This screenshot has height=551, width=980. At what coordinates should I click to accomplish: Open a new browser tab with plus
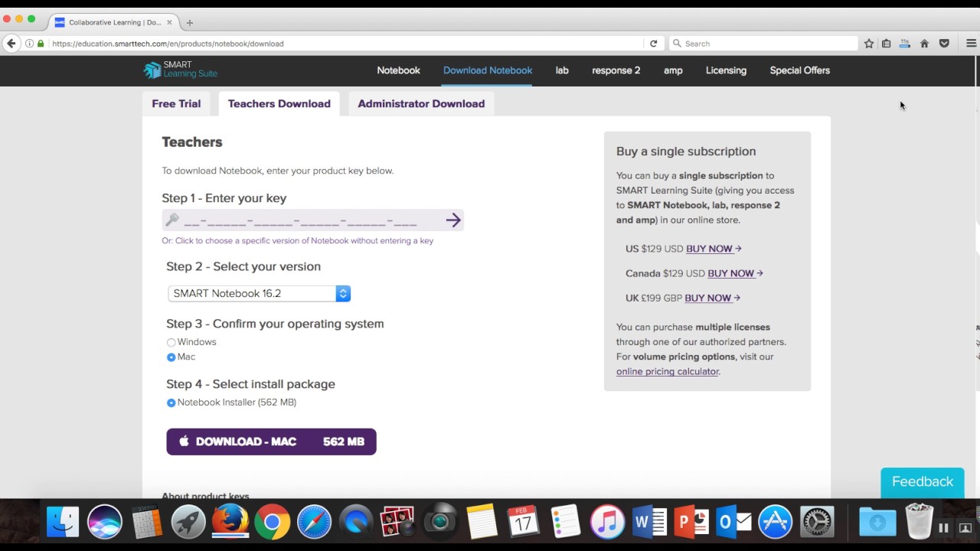[x=190, y=22]
